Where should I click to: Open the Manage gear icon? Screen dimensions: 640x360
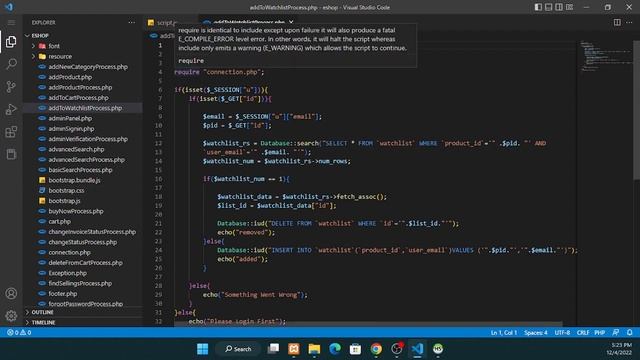[x=11, y=316]
